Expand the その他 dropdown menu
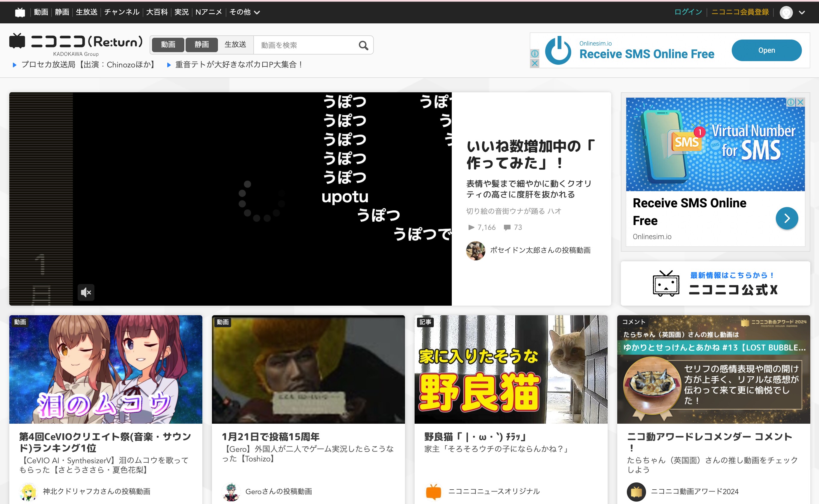The image size is (819, 504). point(244,12)
